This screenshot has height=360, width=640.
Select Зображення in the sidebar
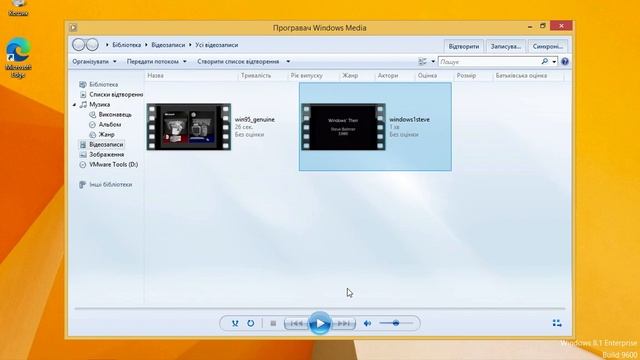106,155
